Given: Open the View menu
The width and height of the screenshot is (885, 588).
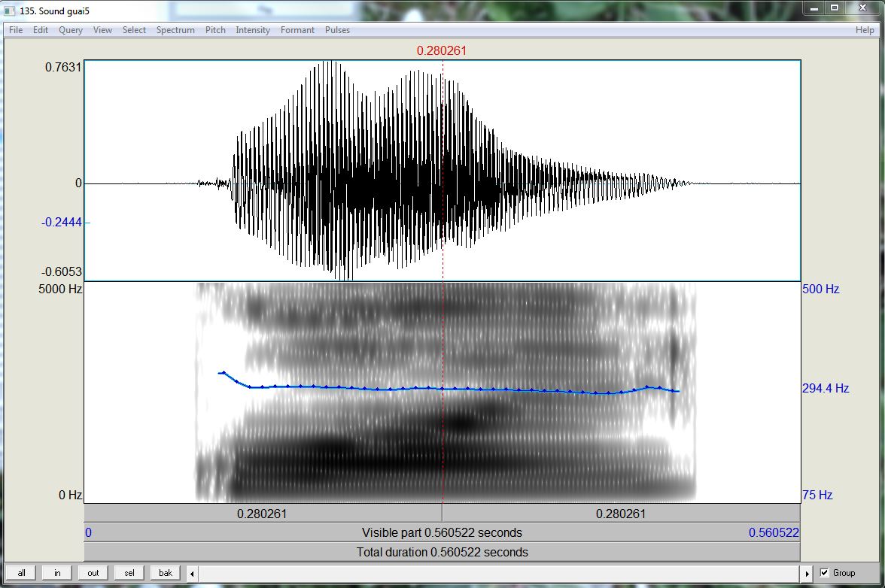Looking at the screenshot, I should point(102,30).
